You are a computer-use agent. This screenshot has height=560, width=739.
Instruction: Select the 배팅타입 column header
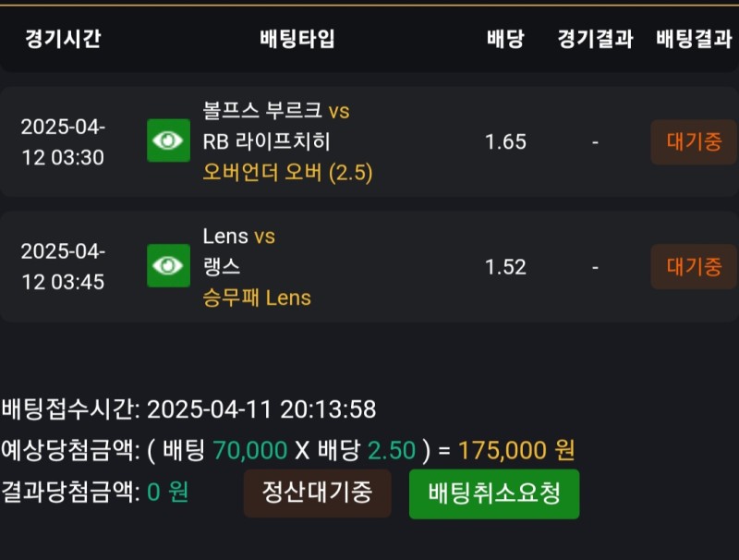tap(297, 39)
